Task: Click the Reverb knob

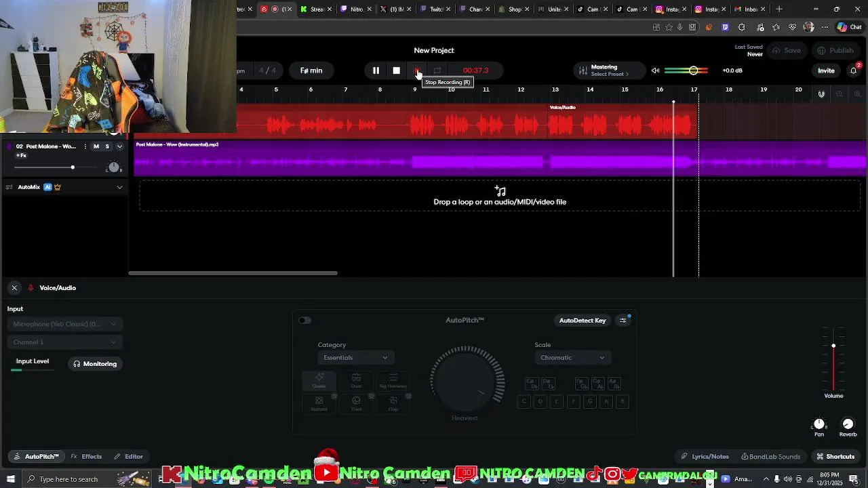Action: point(848,424)
